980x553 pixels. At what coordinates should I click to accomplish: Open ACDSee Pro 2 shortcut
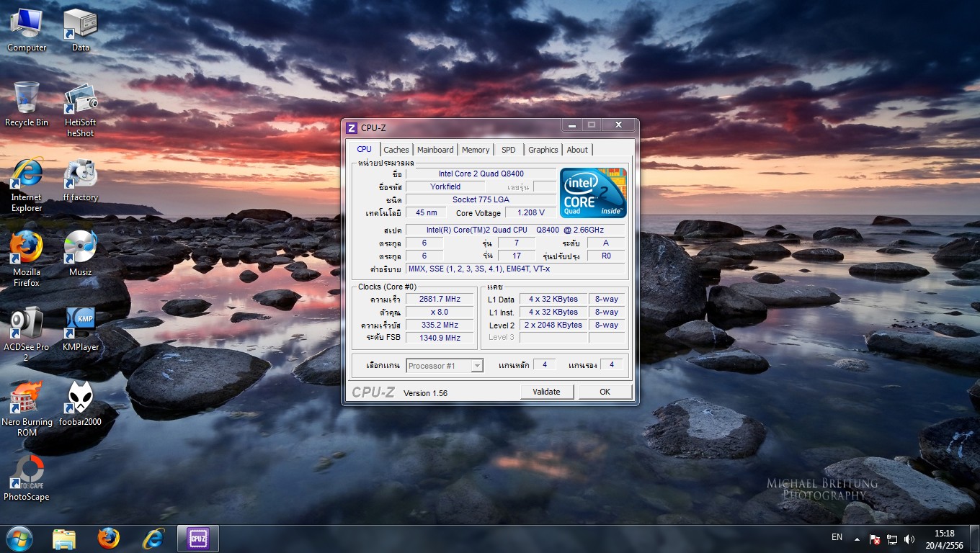pos(27,323)
